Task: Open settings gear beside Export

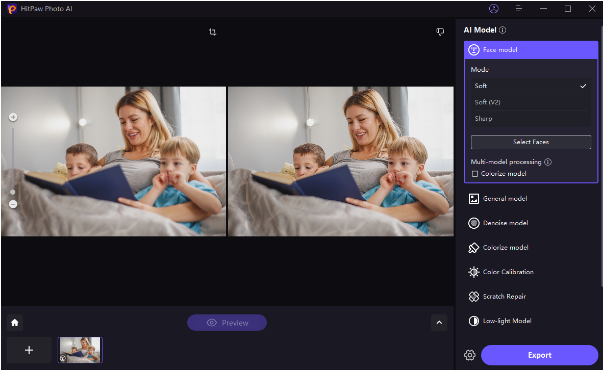Action: click(x=470, y=355)
